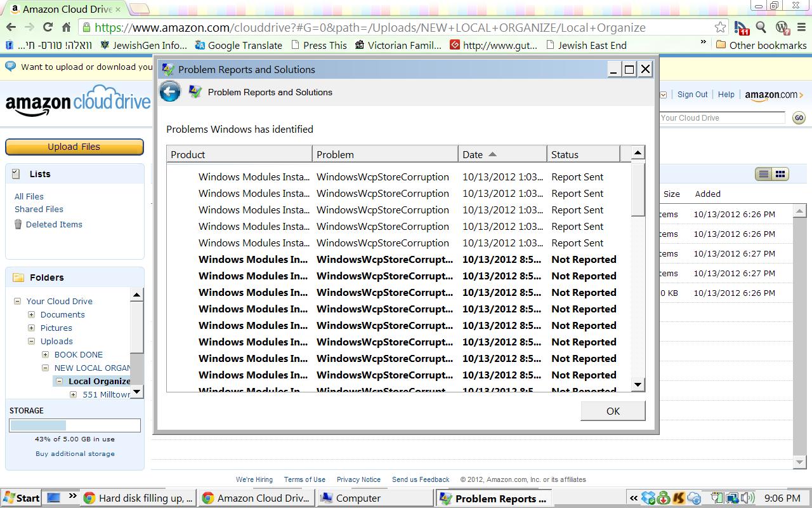This screenshot has height=508, width=812.
Task: Switch to list view in Cloud Drive
Action: (764, 174)
